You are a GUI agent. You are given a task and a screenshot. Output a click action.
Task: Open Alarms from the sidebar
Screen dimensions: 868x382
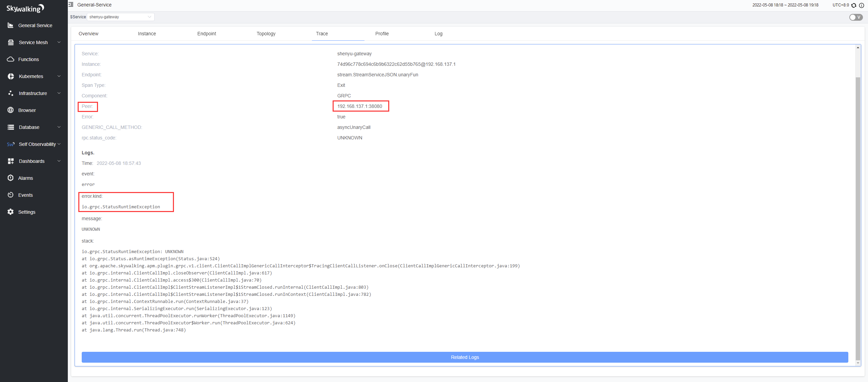click(x=25, y=178)
